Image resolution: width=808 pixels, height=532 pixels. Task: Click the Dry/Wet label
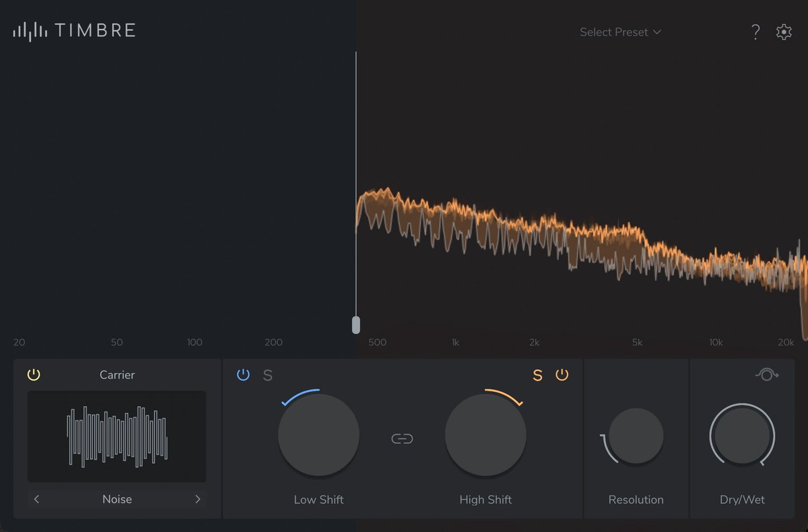click(x=742, y=500)
